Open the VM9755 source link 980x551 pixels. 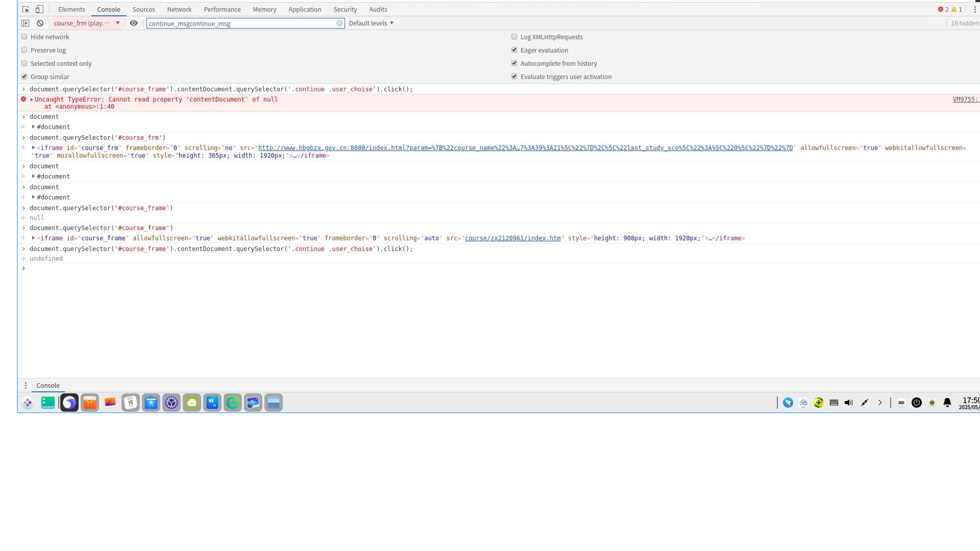coord(965,99)
